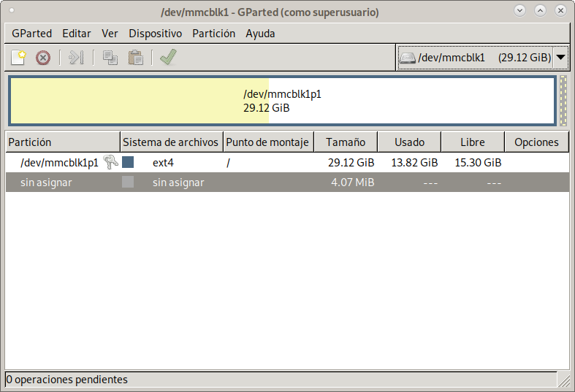Viewport: 575px width, 392px height.
Task: Click the device selector dropdown arrow
Action: [560, 57]
